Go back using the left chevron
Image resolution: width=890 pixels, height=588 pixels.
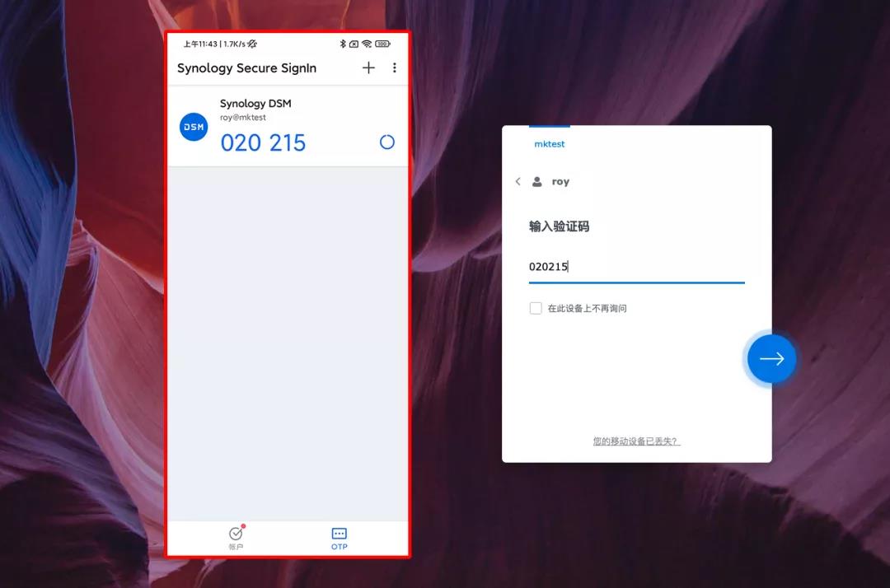coord(518,181)
